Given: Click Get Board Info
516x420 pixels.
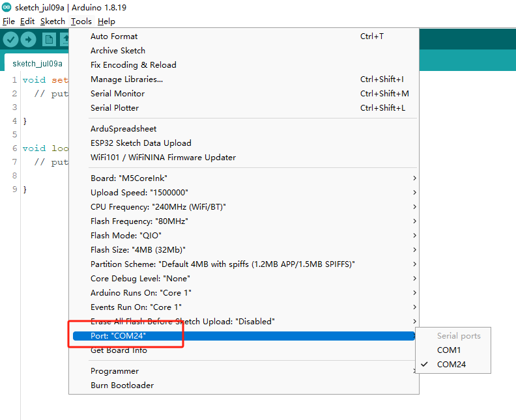Looking at the screenshot, I should 119,350.
